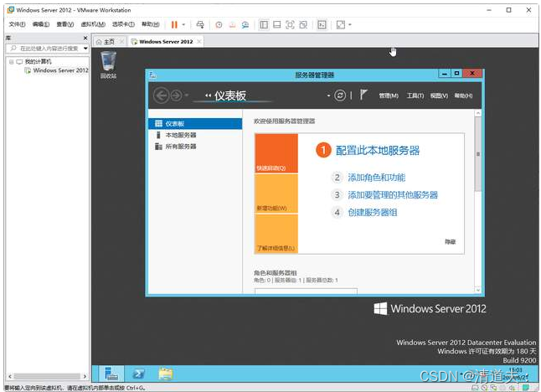Image resolution: width=541 pixels, height=392 pixels.
Task: Click the scrollbar down arrow in Server Manager
Action: coord(478,290)
